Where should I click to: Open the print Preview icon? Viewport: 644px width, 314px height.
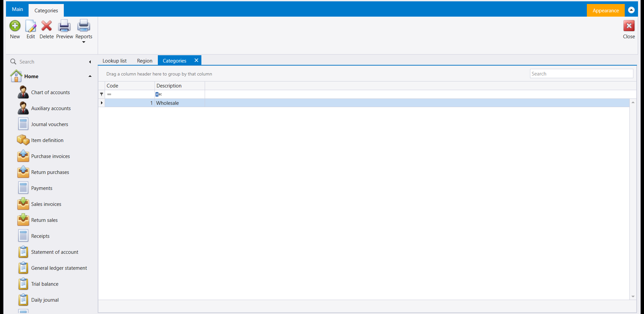point(64,26)
